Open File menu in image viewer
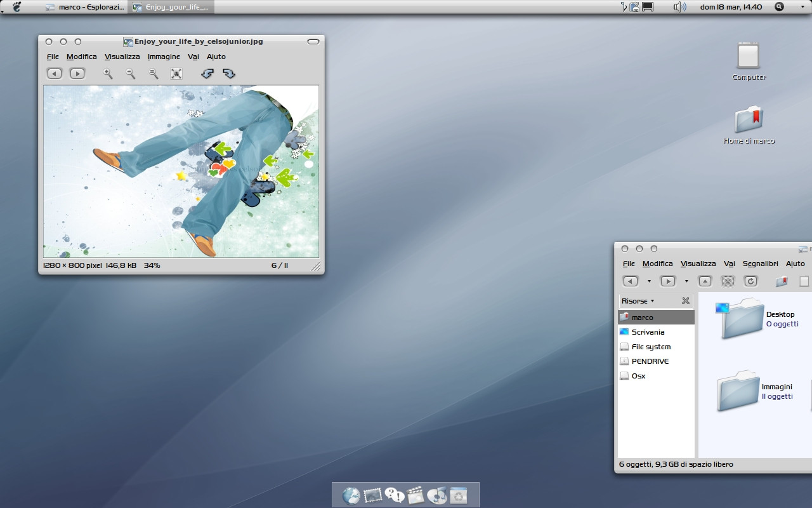 click(53, 57)
